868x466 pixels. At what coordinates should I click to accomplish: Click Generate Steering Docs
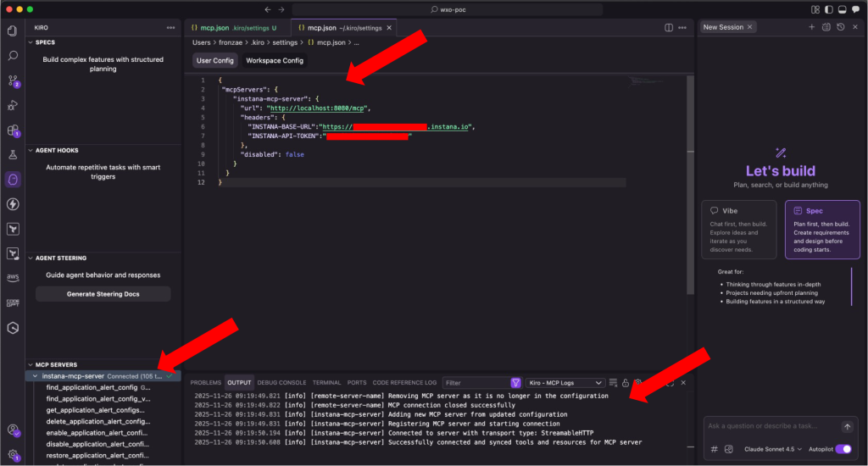point(103,294)
